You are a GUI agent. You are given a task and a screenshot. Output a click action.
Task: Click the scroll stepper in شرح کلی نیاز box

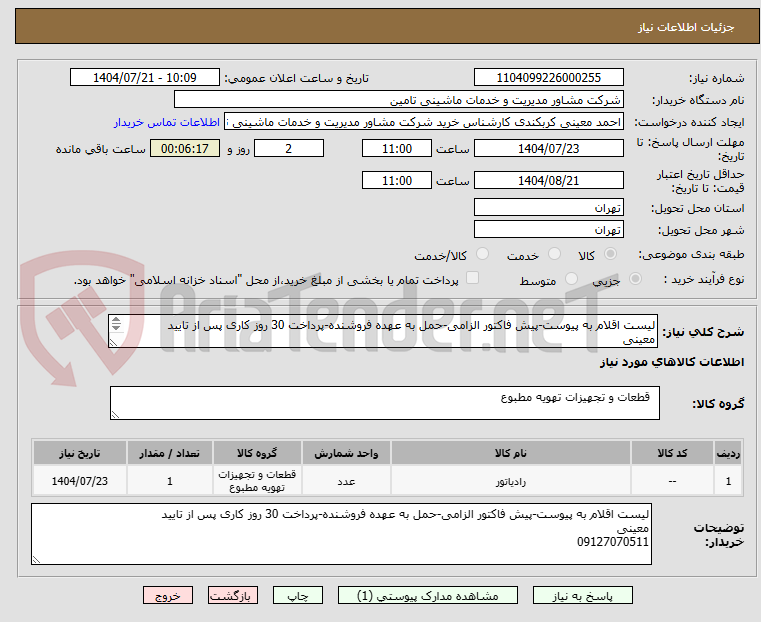116,324
